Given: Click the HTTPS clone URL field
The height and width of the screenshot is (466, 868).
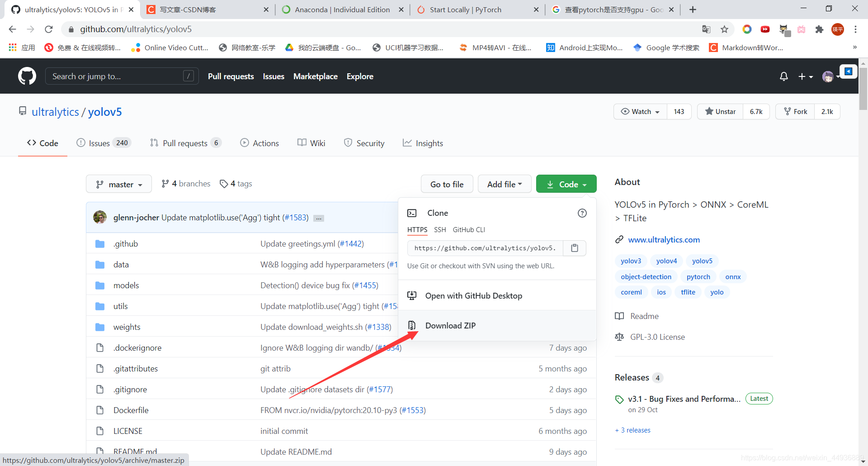Looking at the screenshot, I should (485, 248).
